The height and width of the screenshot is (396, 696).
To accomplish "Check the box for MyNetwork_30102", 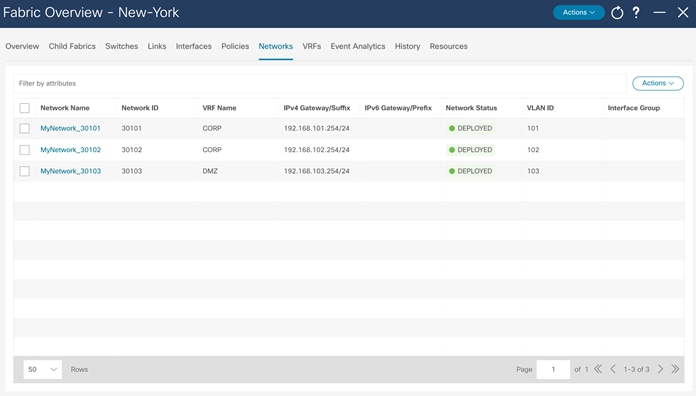I will (24, 150).
